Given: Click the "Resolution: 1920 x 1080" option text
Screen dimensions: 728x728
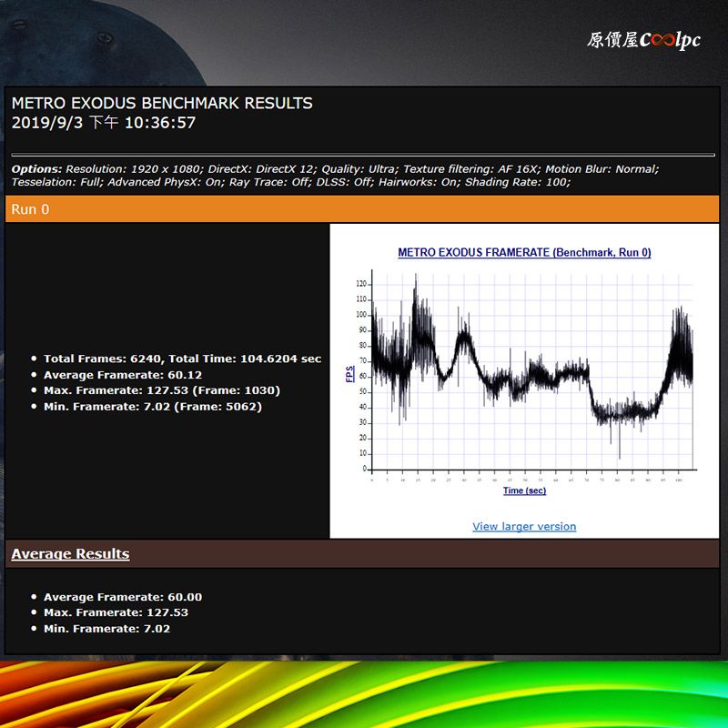Looking at the screenshot, I should point(134,169).
